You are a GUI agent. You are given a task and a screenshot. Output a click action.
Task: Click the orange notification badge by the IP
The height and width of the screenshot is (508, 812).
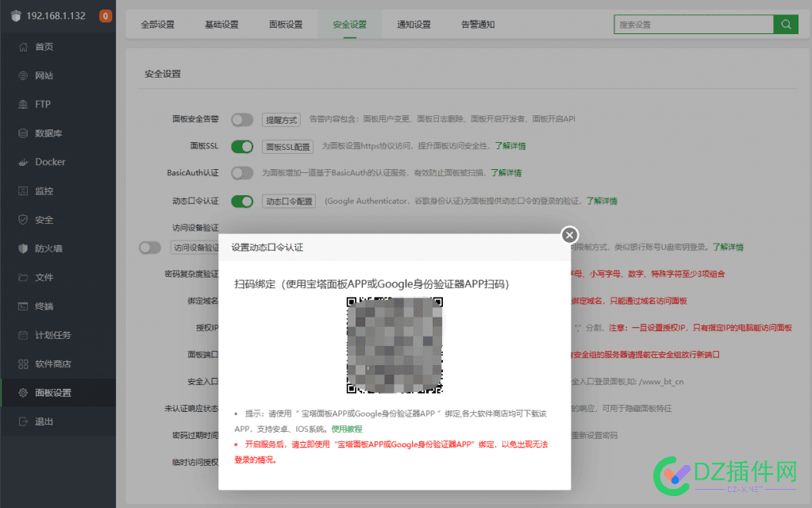click(x=105, y=16)
